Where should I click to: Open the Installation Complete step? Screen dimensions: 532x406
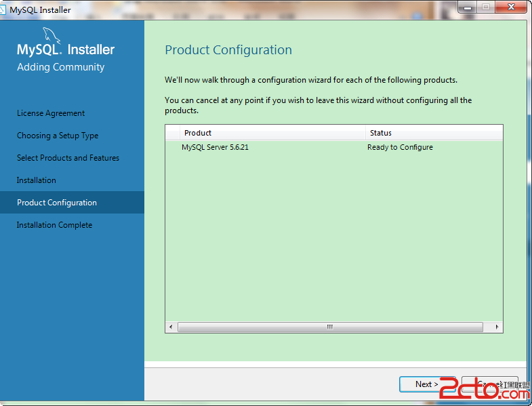(55, 225)
